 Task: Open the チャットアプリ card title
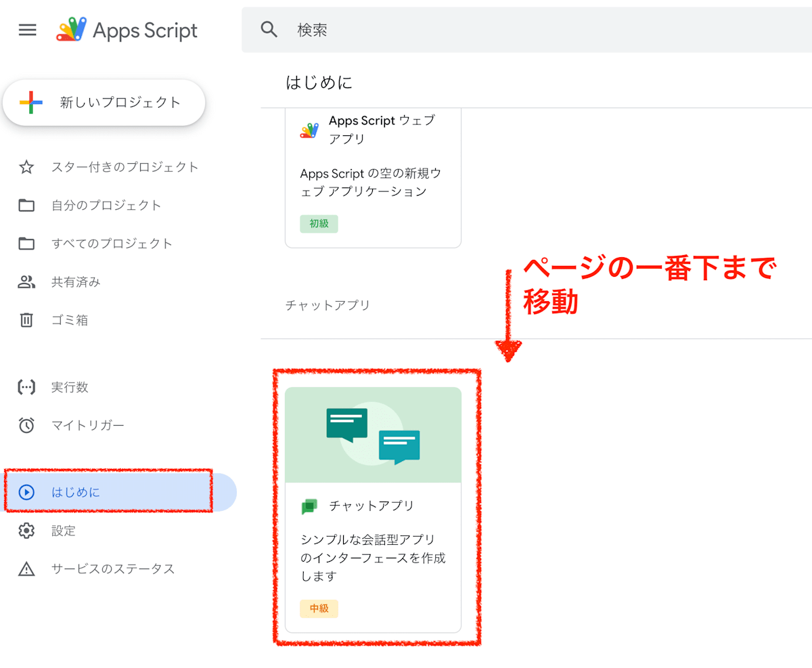(x=371, y=506)
